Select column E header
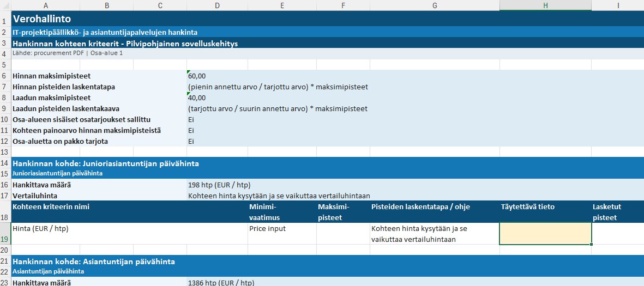 (x=282, y=5)
